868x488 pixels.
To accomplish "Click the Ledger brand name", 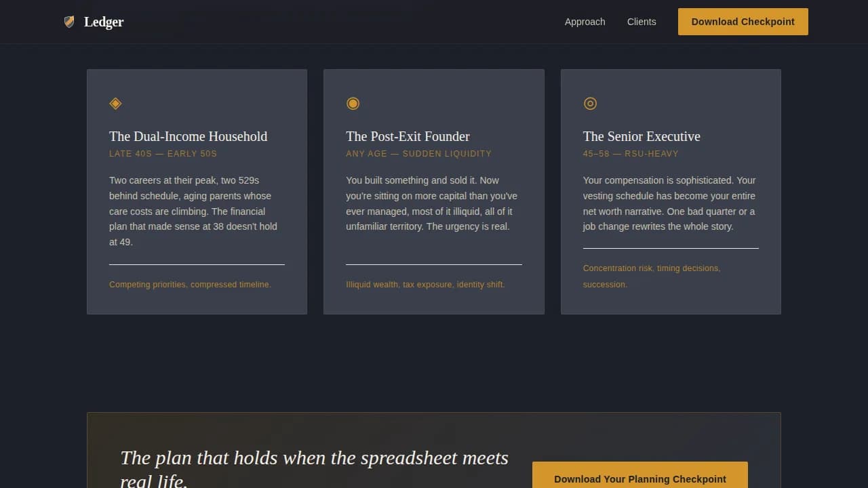I will 104,22.
